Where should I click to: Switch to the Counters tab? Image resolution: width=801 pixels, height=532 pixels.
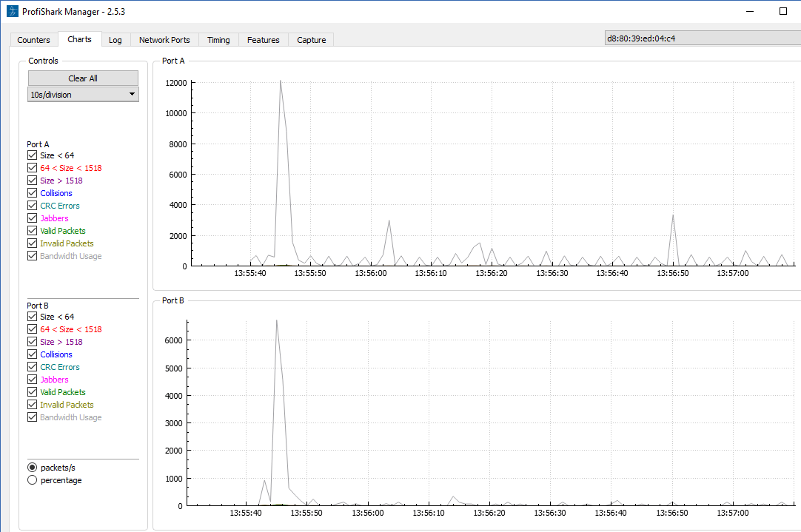[x=34, y=40]
